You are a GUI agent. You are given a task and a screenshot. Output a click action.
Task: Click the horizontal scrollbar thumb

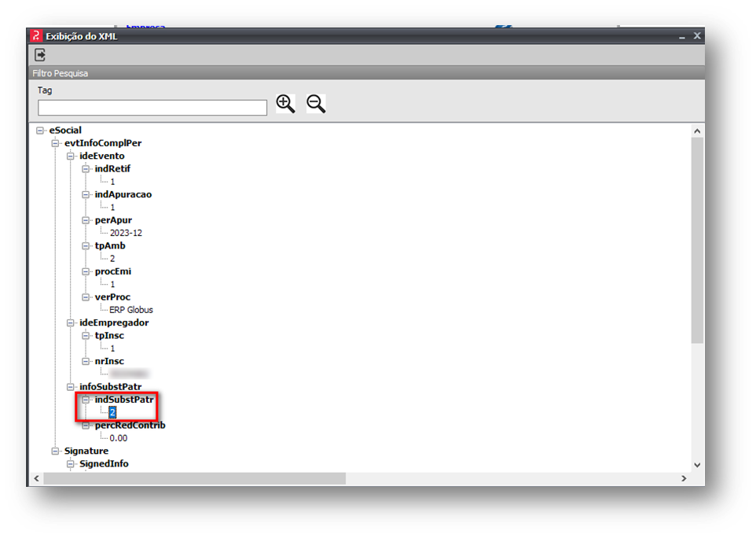point(195,479)
